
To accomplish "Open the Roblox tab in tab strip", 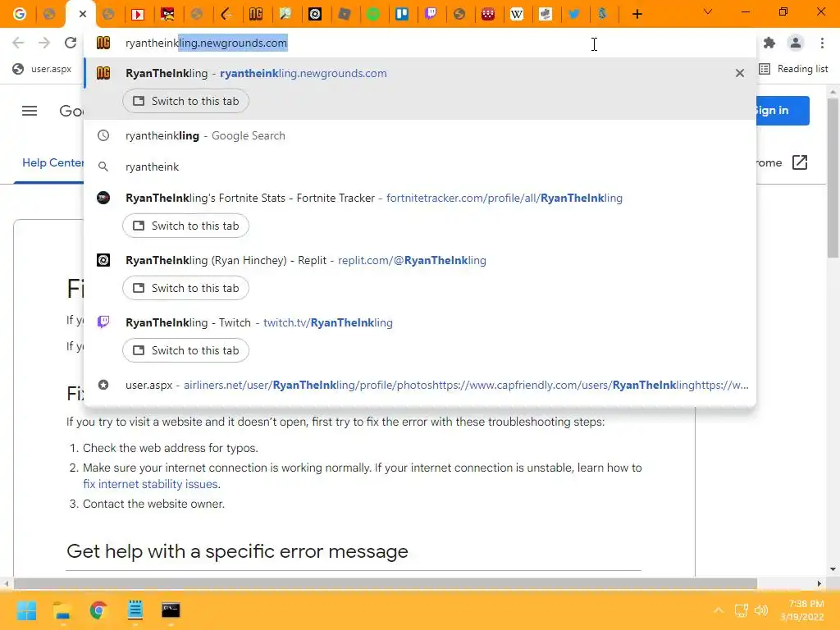I will click(344, 14).
